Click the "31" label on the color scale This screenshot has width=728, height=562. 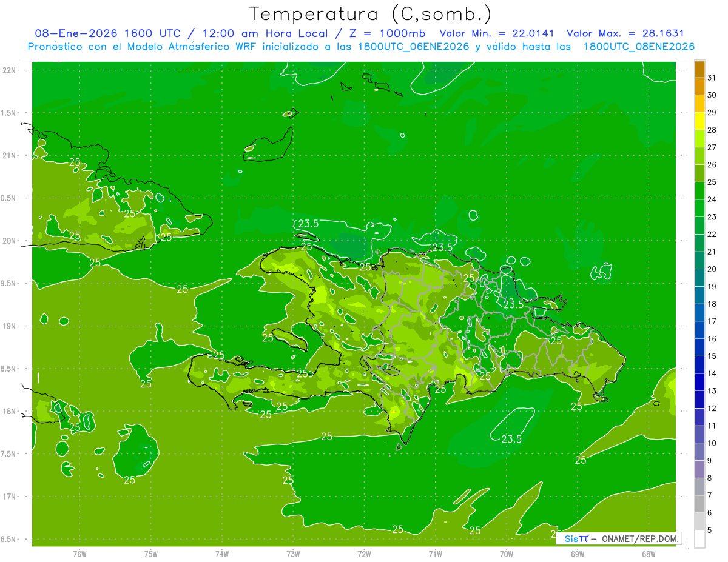coord(712,78)
